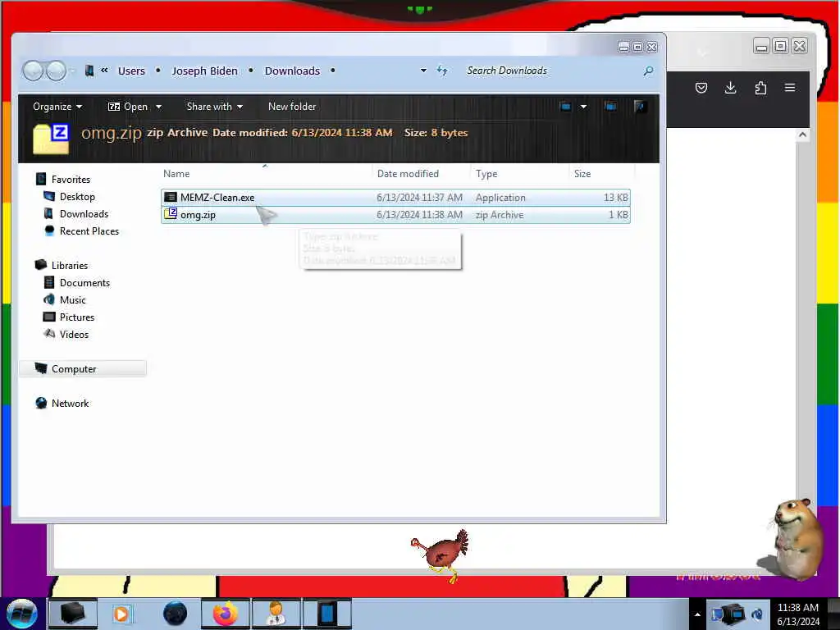Click the volume tray icon
840x630 pixels.
point(757,614)
